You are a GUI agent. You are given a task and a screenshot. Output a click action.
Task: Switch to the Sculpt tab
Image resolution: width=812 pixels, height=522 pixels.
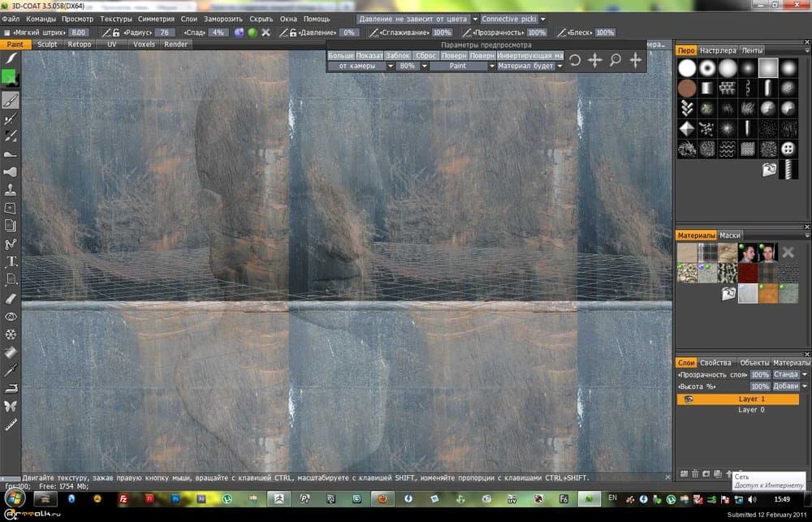pos(47,44)
